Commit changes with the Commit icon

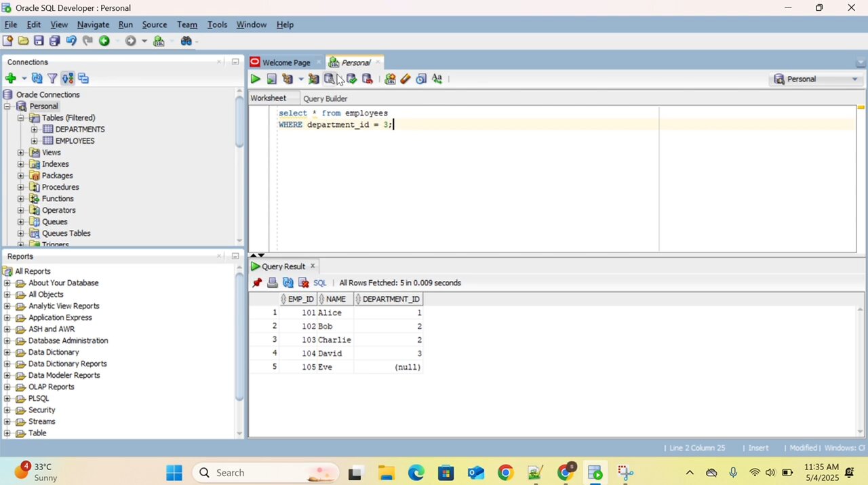tap(351, 79)
